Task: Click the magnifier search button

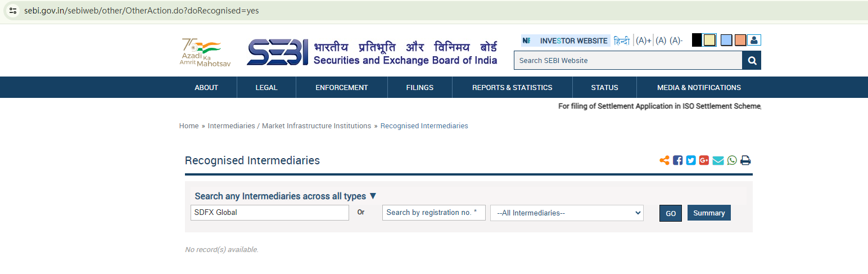Action: (752, 60)
